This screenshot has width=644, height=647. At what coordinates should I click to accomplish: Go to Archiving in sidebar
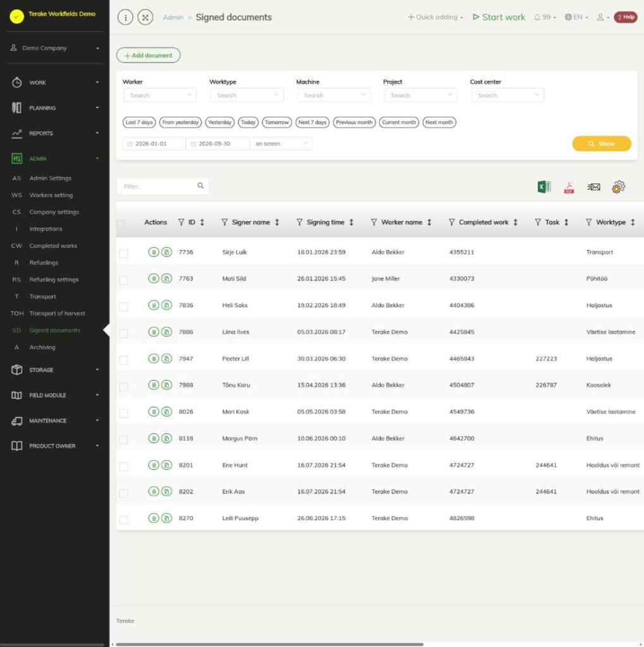(x=42, y=348)
